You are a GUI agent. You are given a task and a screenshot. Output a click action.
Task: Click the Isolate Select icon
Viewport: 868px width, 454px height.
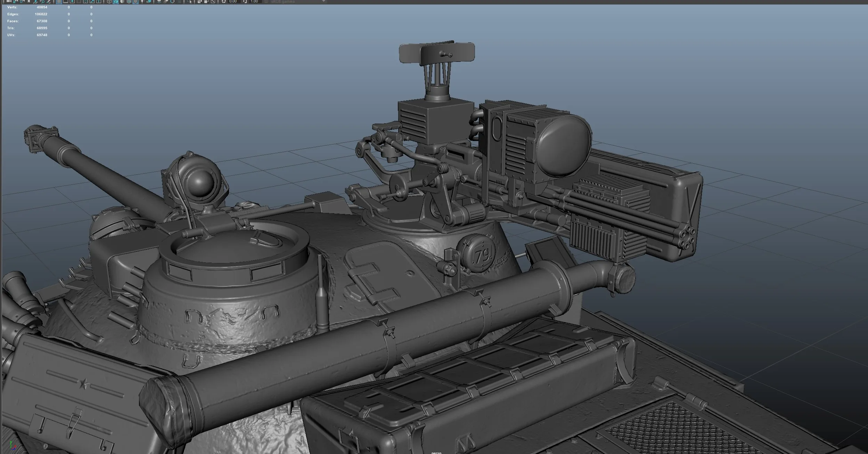pos(190,1)
